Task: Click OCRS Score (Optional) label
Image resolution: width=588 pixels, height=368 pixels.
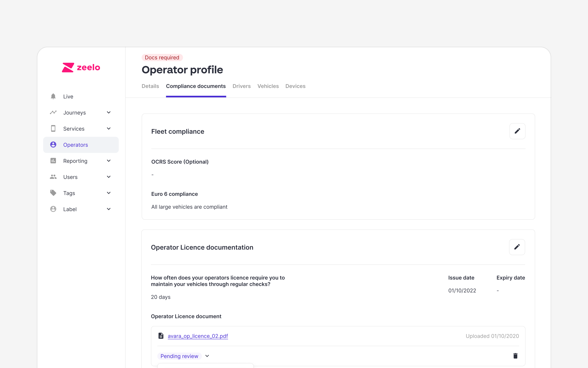Action: coord(180,162)
